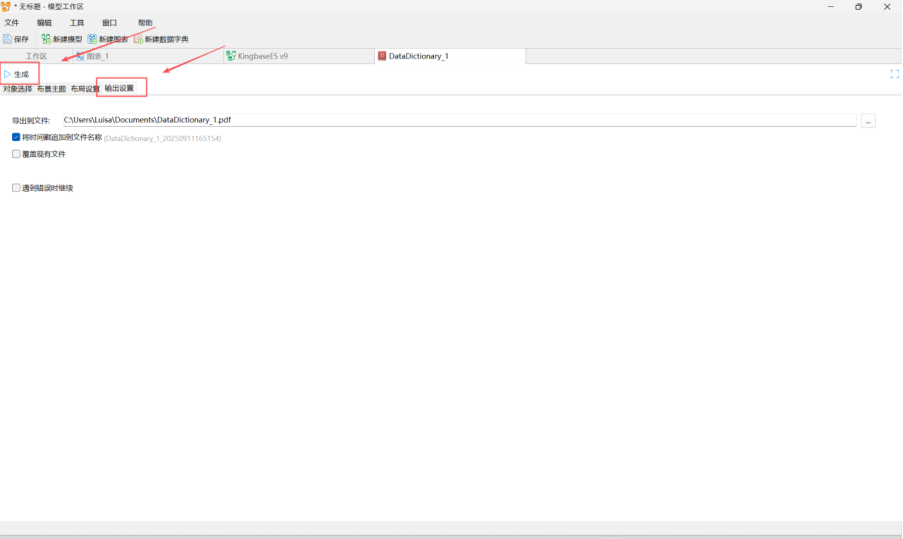Click the red DataDictionary_1 tab icon
Screen dimensions: 903x539
pyautogui.click(x=382, y=56)
